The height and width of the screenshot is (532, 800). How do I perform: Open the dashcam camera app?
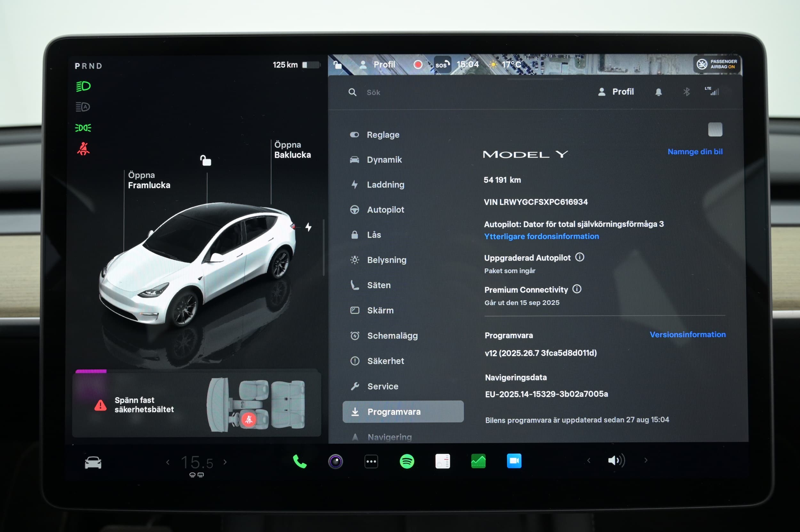pyautogui.click(x=335, y=461)
